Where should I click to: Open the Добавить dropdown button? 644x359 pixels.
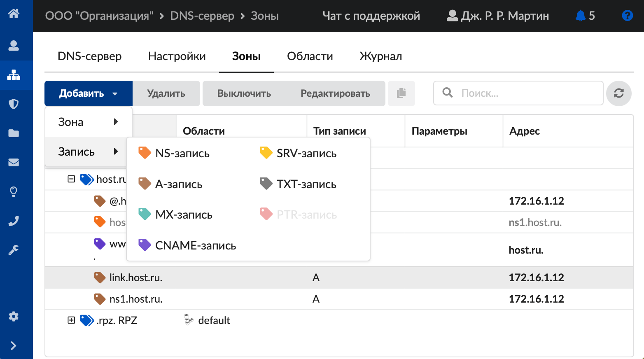(x=88, y=93)
